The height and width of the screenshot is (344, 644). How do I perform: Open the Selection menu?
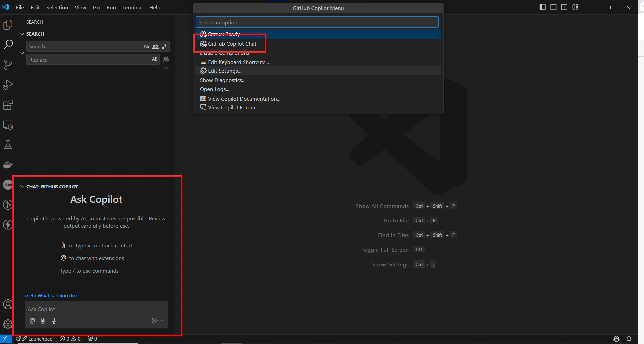[57, 7]
